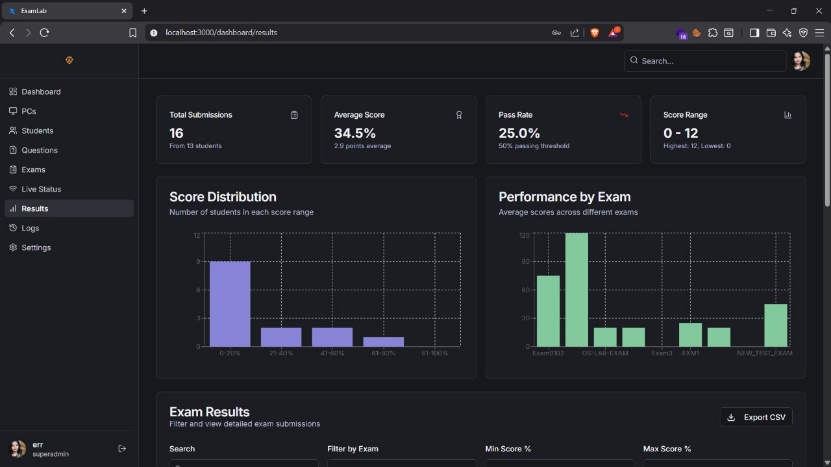Click the bookmark icon in browser toolbar
The height and width of the screenshot is (467, 831).
click(x=133, y=32)
